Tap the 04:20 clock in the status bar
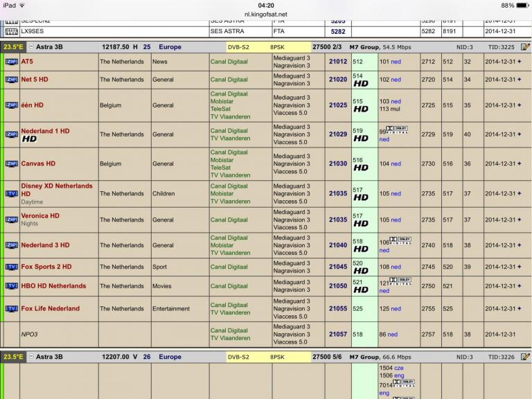Screen dimensions: 532x399 click(x=266, y=6)
